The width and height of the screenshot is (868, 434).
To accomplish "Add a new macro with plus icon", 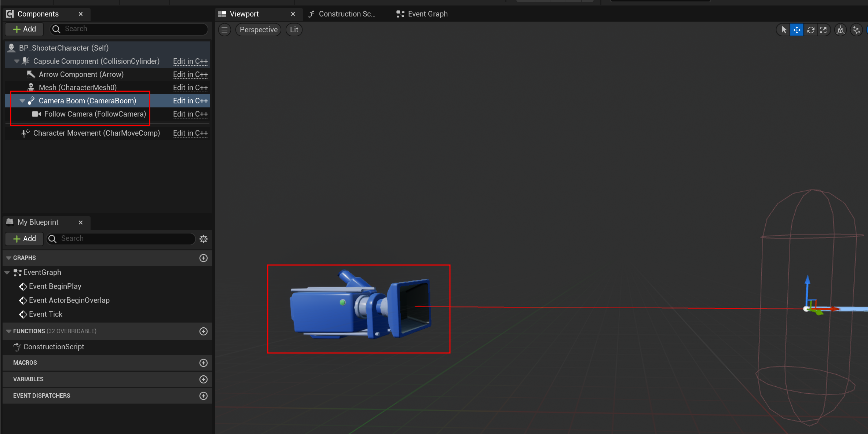I will point(204,363).
